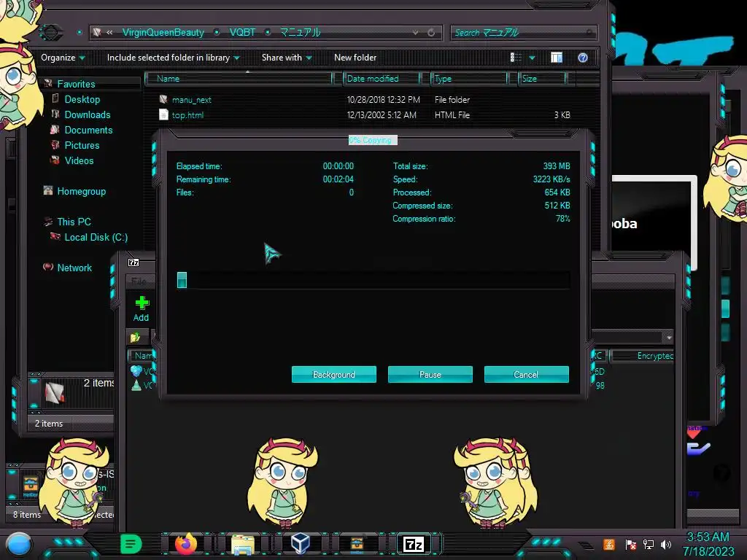Image resolution: width=747 pixels, height=560 pixels.
Task: Open Action Center flag tray icon
Action: [631, 544]
